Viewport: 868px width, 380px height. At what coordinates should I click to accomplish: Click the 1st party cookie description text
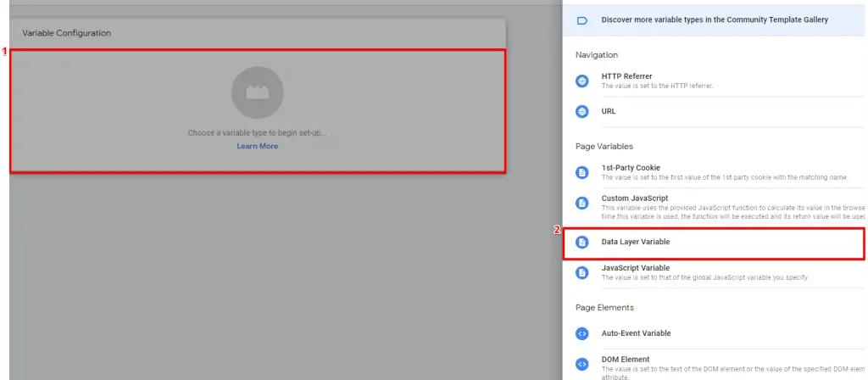pos(725,177)
